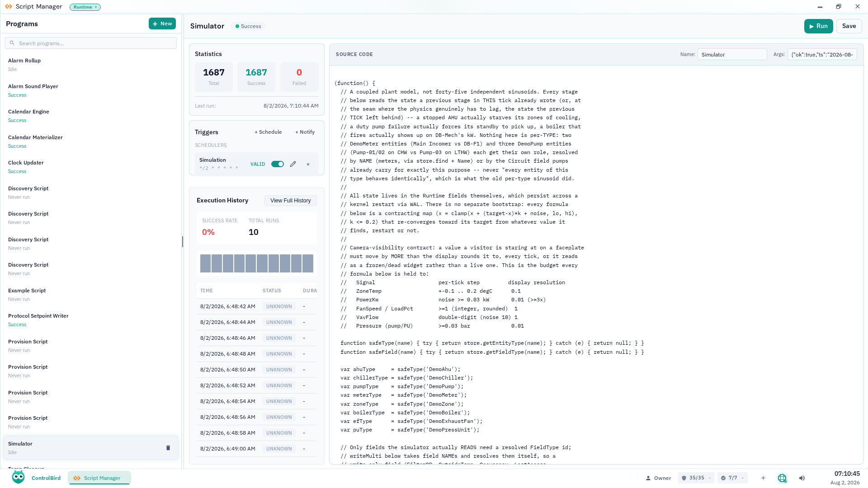Click the Args input field
Screen dimensions: 868x488
pyautogui.click(x=822, y=54)
